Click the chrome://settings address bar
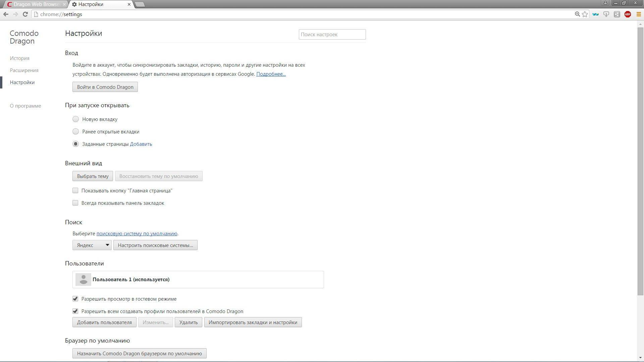This screenshot has width=644, height=362. click(302, 14)
